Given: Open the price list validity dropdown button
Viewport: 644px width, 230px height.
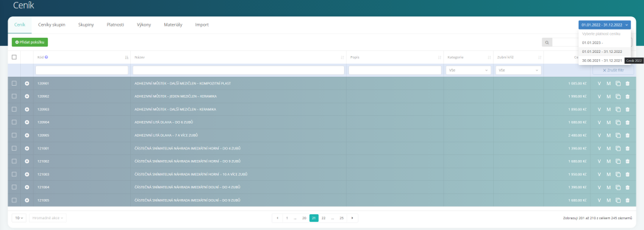Looking at the screenshot, I should click(604, 25).
